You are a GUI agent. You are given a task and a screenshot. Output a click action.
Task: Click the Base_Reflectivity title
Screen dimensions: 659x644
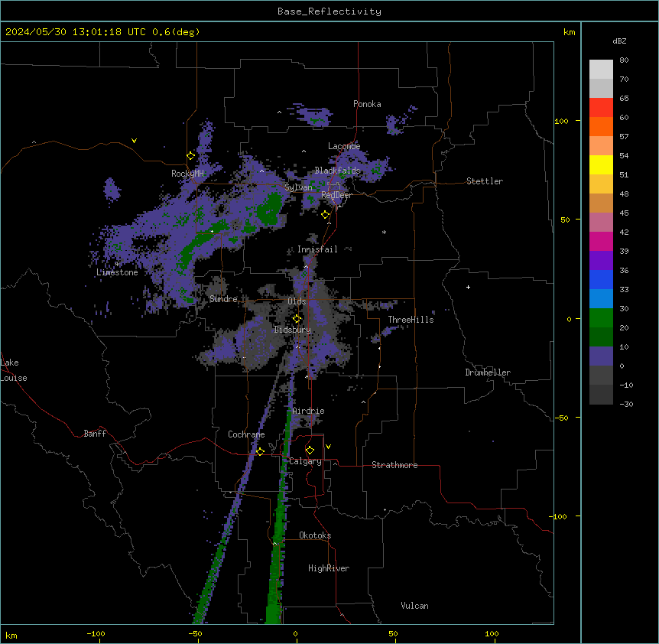point(329,11)
